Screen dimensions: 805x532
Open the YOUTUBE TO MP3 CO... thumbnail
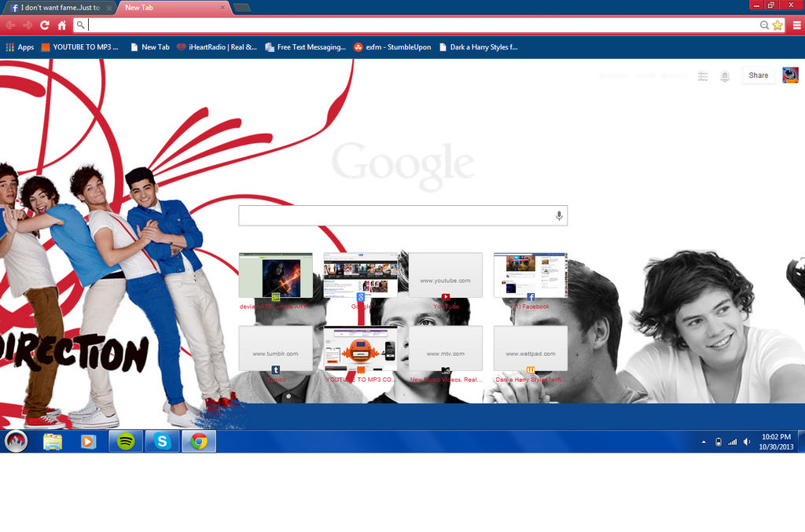360,348
